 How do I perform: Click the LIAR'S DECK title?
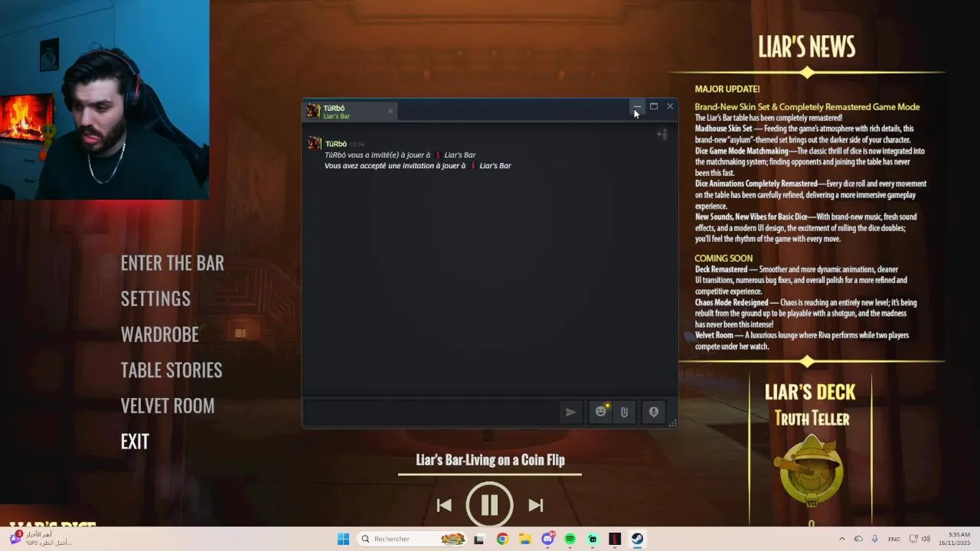tap(810, 392)
